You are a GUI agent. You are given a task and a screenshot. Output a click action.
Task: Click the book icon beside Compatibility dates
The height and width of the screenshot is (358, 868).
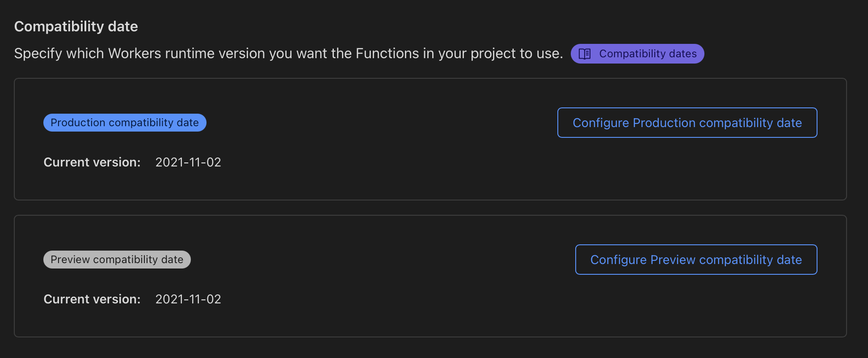[585, 54]
